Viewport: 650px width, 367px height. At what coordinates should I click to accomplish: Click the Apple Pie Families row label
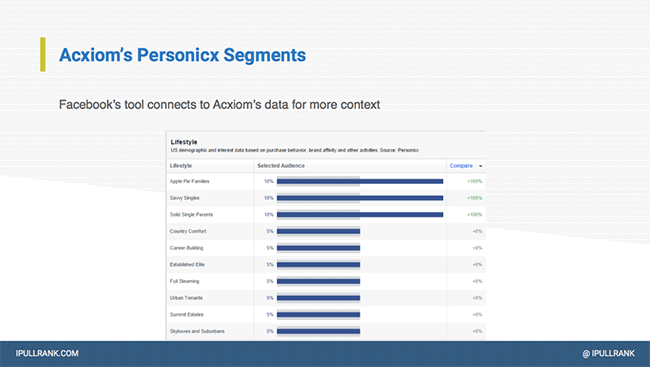pyautogui.click(x=189, y=181)
